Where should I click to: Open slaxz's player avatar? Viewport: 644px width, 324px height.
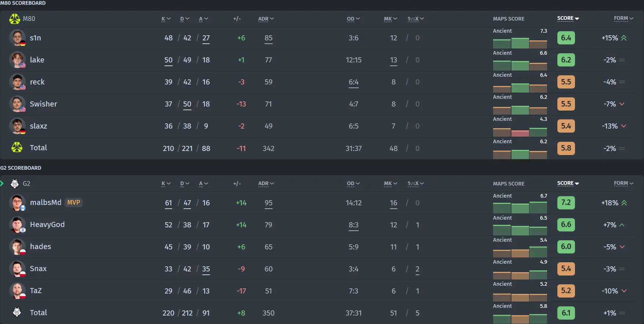(17, 126)
